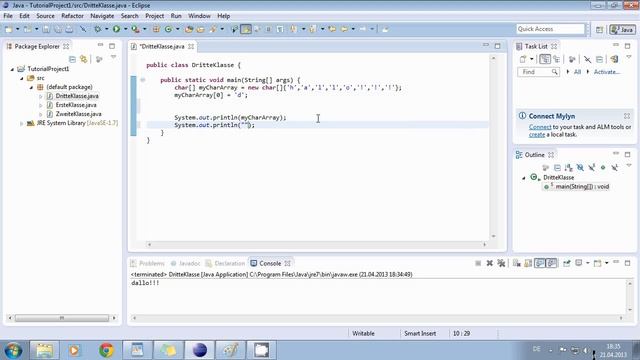Click Collapse All icon in Task List

click(599, 59)
